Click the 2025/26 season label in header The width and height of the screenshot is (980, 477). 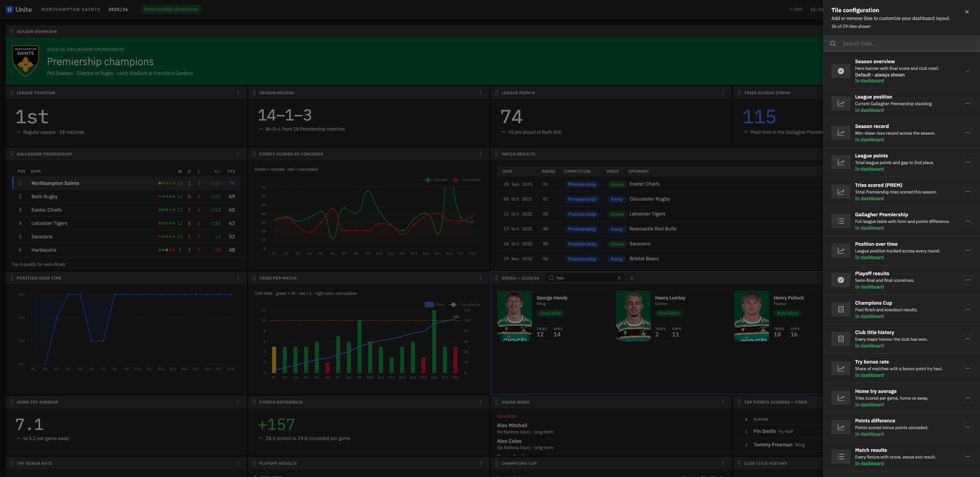click(118, 9)
